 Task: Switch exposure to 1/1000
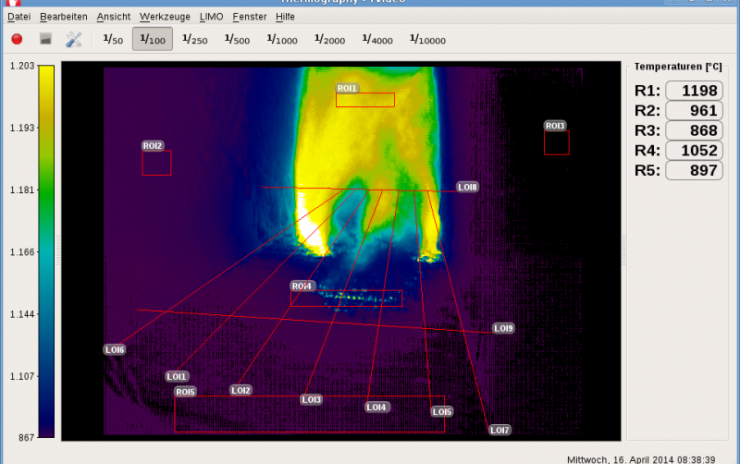point(282,39)
